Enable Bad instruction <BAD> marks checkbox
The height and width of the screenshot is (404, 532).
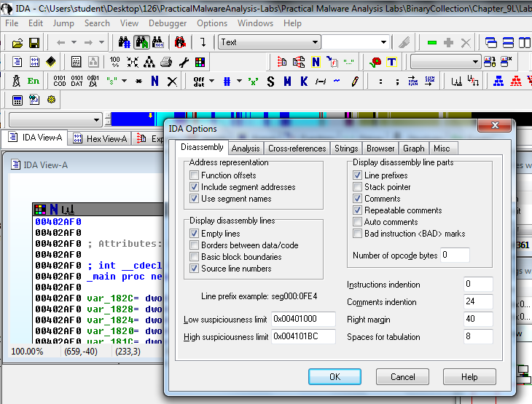(x=357, y=234)
